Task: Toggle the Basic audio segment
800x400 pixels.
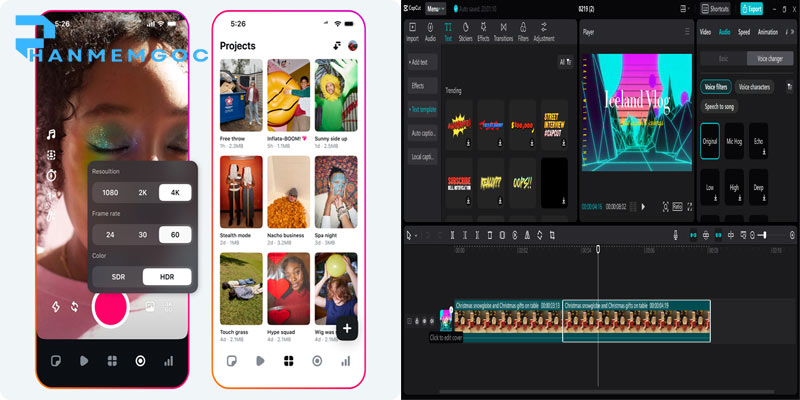Action: (x=723, y=59)
